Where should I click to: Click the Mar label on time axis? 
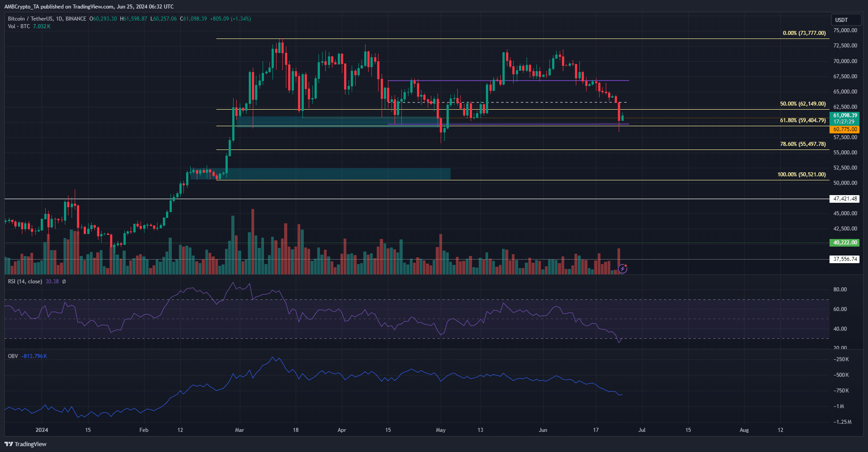coord(239,430)
